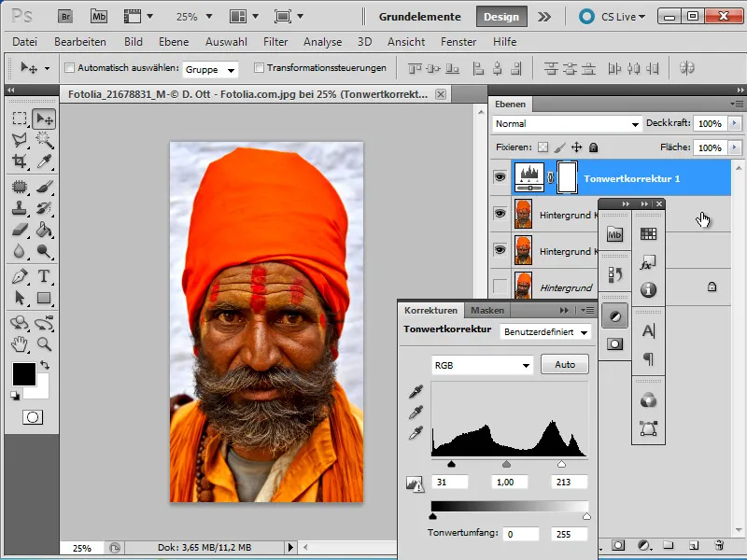Select the Type tool
This screenshot has width=747, height=560.
(44, 276)
